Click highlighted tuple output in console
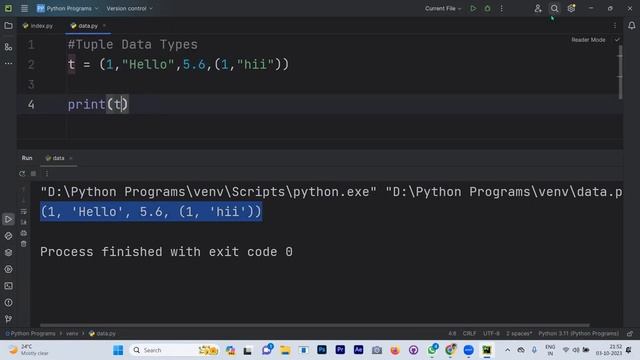This screenshot has height=360, width=640. tap(151, 212)
